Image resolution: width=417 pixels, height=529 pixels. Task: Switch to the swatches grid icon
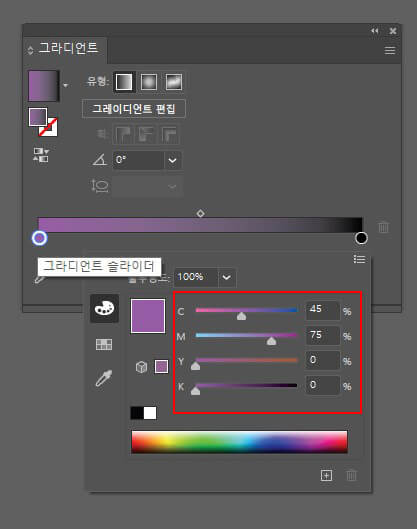tap(104, 344)
